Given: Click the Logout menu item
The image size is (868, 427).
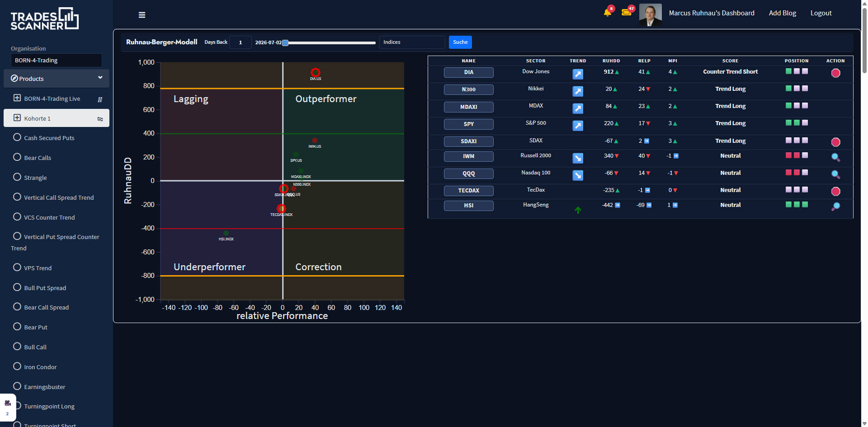Looking at the screenshot, I should point(821,13).
